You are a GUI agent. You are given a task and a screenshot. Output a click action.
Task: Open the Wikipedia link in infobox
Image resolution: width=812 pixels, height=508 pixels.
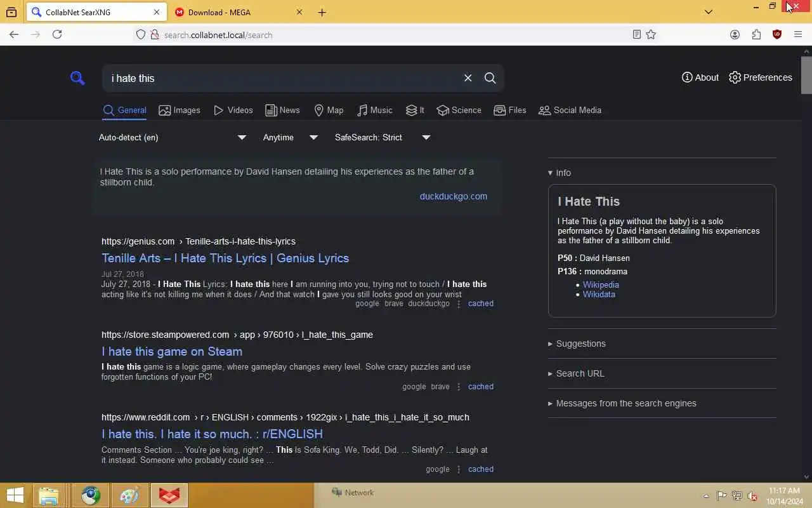601,285
